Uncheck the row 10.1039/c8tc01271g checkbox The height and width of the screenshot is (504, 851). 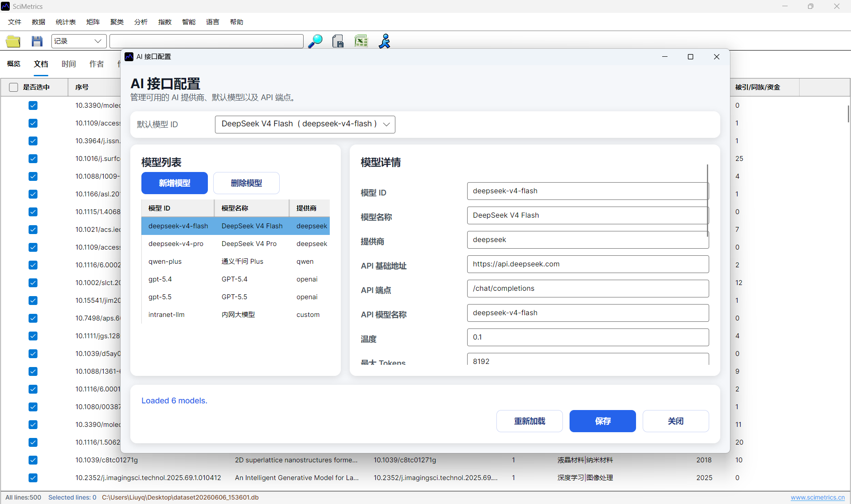(33, 460)
